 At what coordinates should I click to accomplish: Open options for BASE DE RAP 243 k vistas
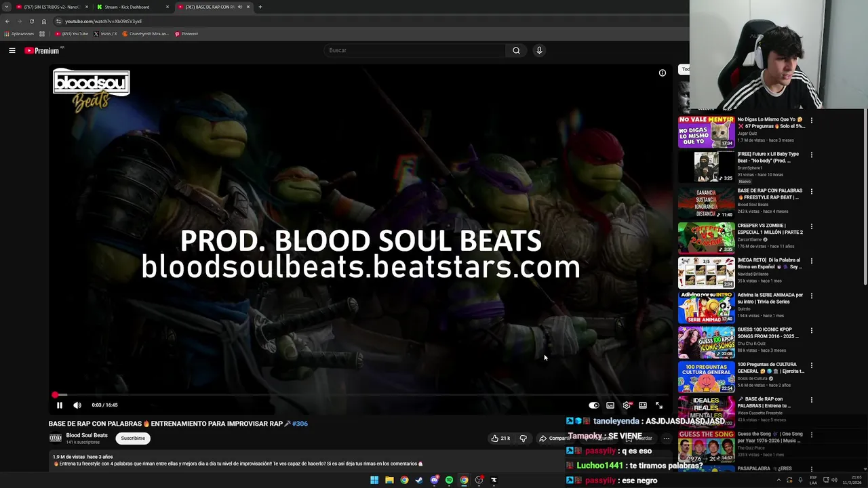pos(811,192)
